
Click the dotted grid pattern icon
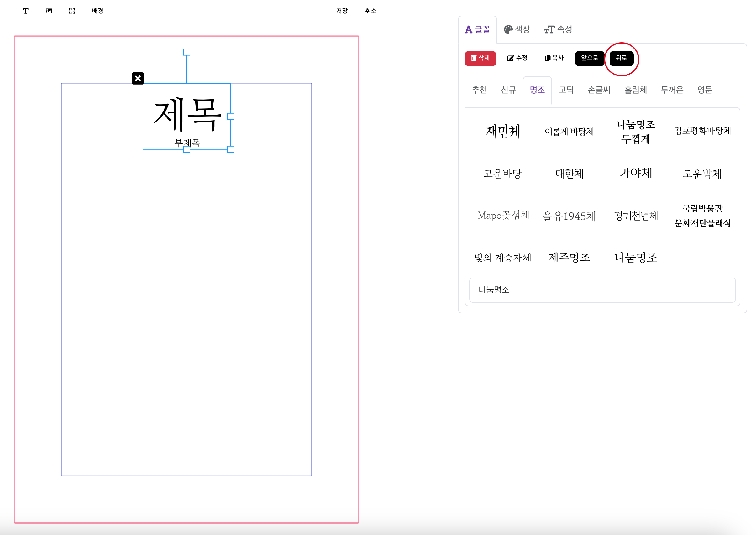(x=72, y=11)
